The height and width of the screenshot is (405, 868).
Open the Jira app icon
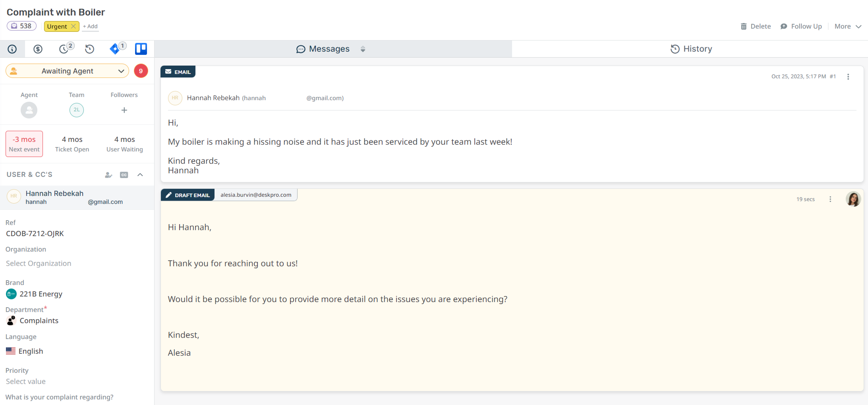coord(115,49)
